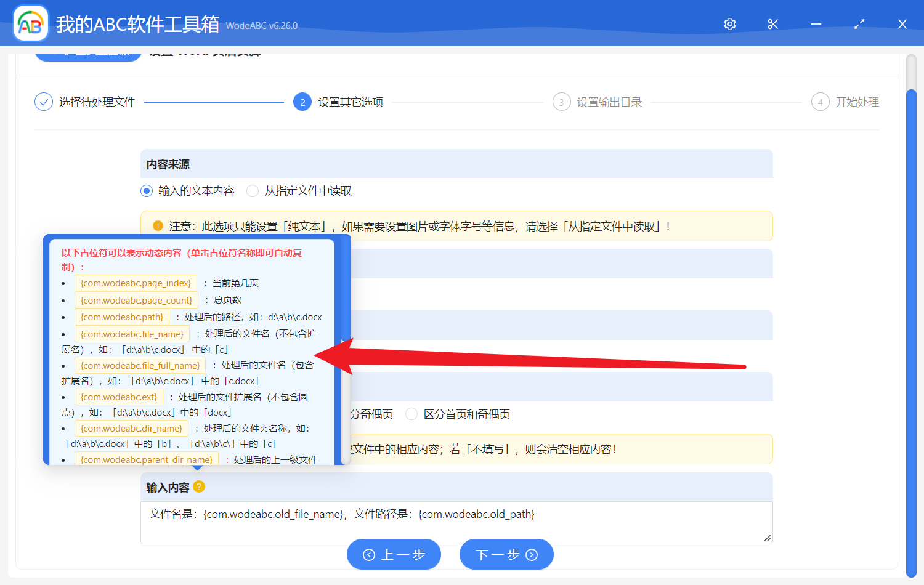Image resolution: width=924 pixels, height=585 pixels.
Task: Open the settings gear in the title bar
Action: [729, 23]
